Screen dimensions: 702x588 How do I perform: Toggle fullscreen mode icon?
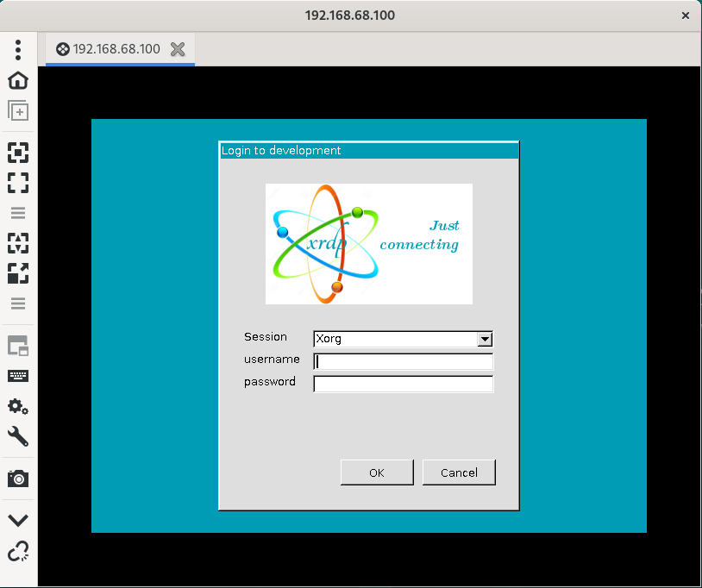click(18, 183)
